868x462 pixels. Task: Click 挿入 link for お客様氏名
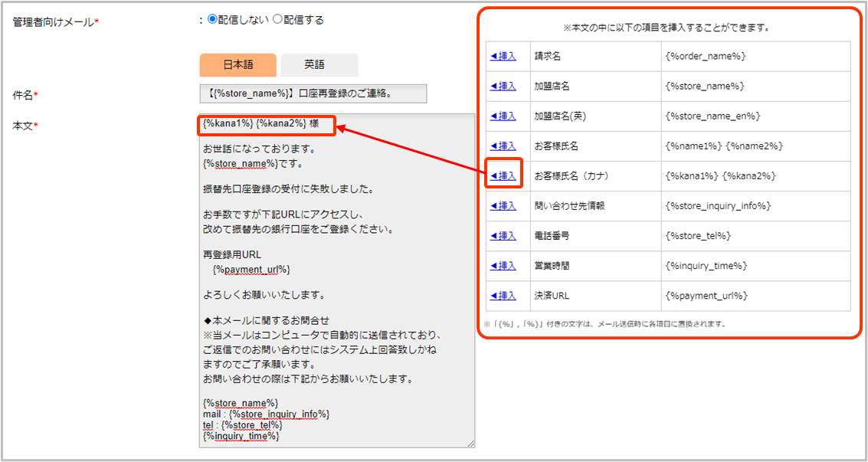(503, 146)
